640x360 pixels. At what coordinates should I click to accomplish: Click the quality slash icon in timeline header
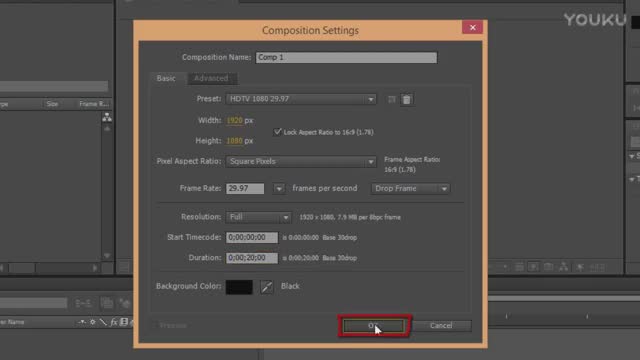[x=103, y=322]
